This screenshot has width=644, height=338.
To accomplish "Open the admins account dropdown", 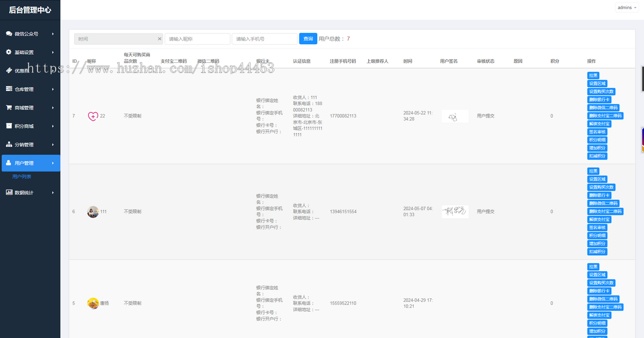I will coord(626,8).
